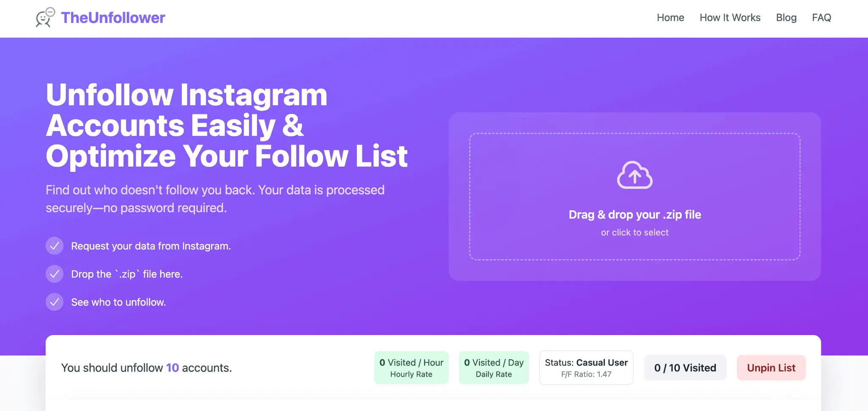The image size is (868, 411).
Task: Click checkmark icon beside See who to unfollow
Action: pos(55,302)
